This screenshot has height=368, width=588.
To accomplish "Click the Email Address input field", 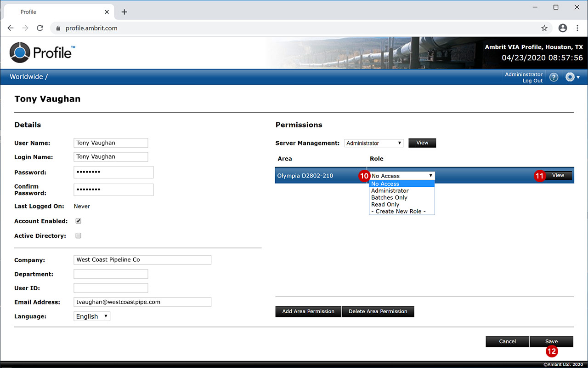I will point(142,302).
